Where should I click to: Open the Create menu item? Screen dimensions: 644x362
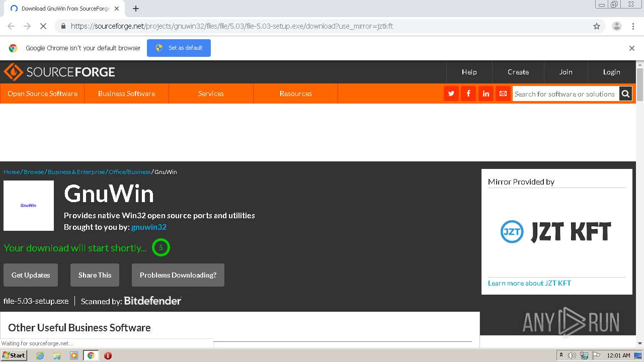point(518,72)
